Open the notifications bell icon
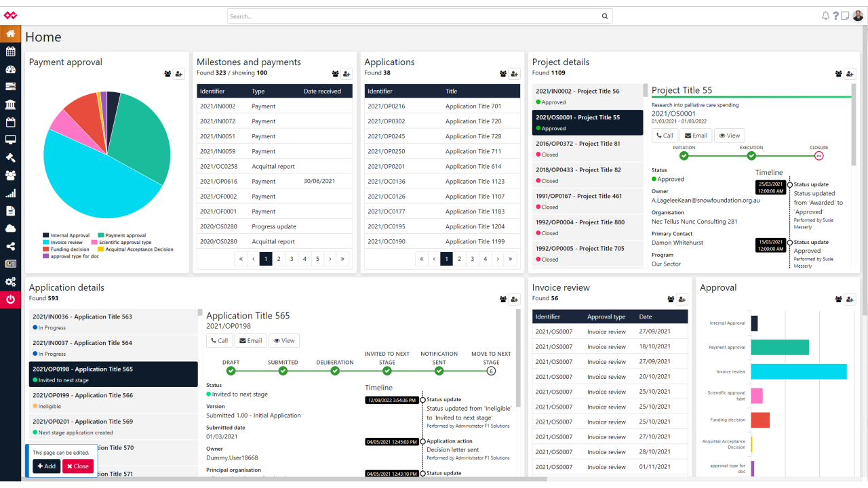The width and height of the screenshot is (868, 488). (825, 16)
